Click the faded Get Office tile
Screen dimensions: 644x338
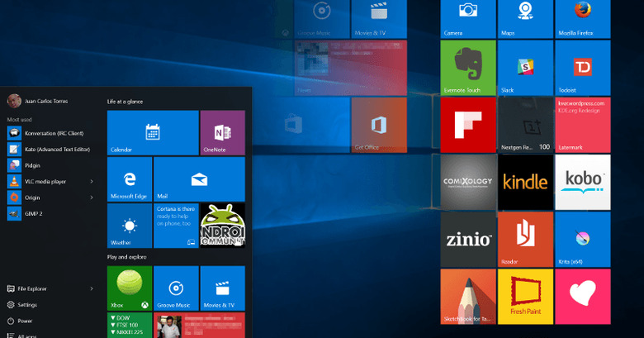(379, 125)
